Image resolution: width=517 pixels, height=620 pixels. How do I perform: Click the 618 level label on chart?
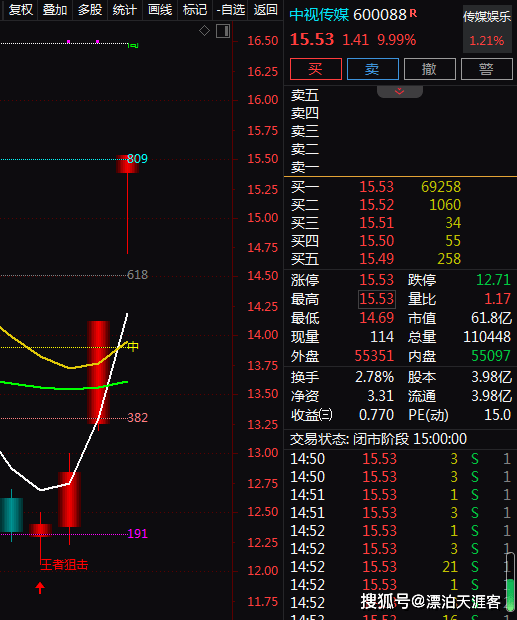[137, 274]
